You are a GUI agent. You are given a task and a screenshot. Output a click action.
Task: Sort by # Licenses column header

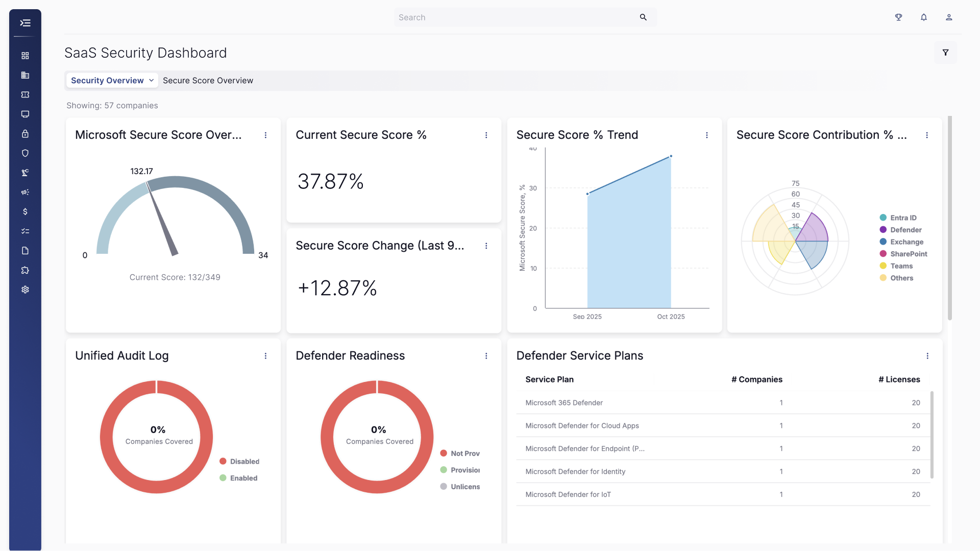(899, 379)
